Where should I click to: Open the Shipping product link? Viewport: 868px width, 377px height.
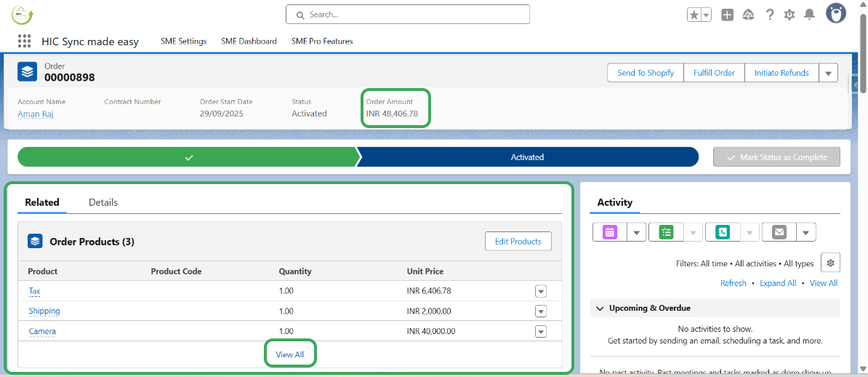pyautogui.click(x=44, y=311)
